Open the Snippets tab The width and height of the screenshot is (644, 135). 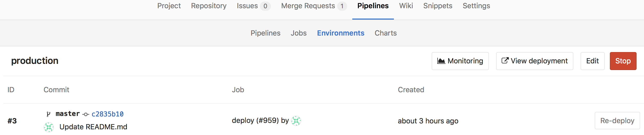(438, 6)
